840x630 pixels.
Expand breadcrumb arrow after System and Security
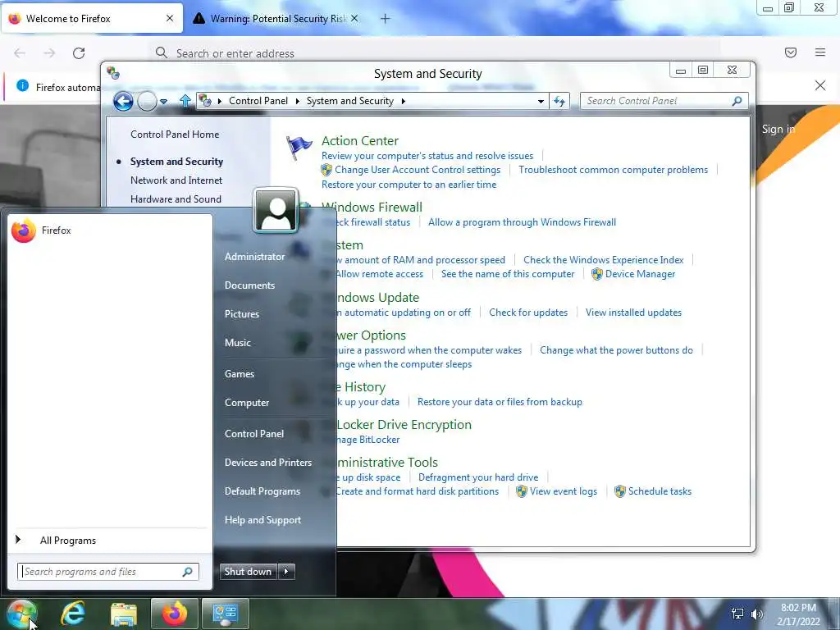[x=404, y=101]
